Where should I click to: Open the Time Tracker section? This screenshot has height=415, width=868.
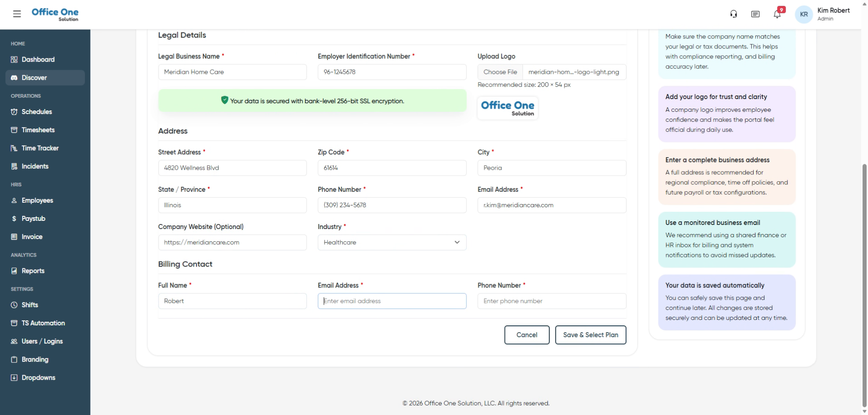click(x=40, y=148)
